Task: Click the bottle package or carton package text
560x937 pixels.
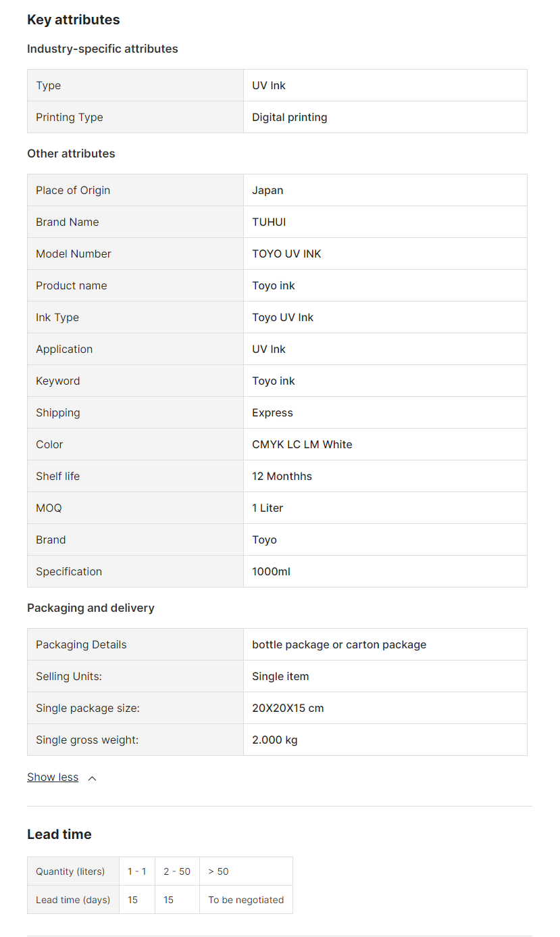Action: (339, 645)
